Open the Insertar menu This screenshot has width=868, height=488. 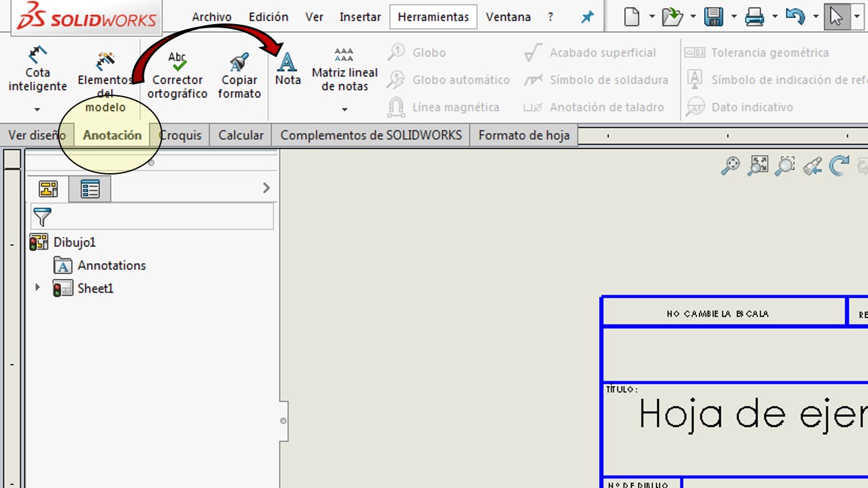click(360, 17)
